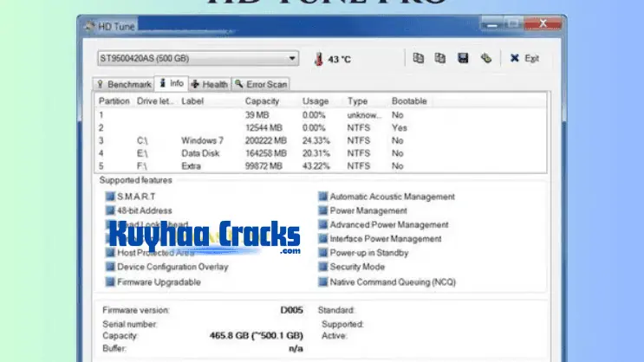Click the save floppy disk icon
Screen dimensions: 644x362
click(x=463, y=58)
